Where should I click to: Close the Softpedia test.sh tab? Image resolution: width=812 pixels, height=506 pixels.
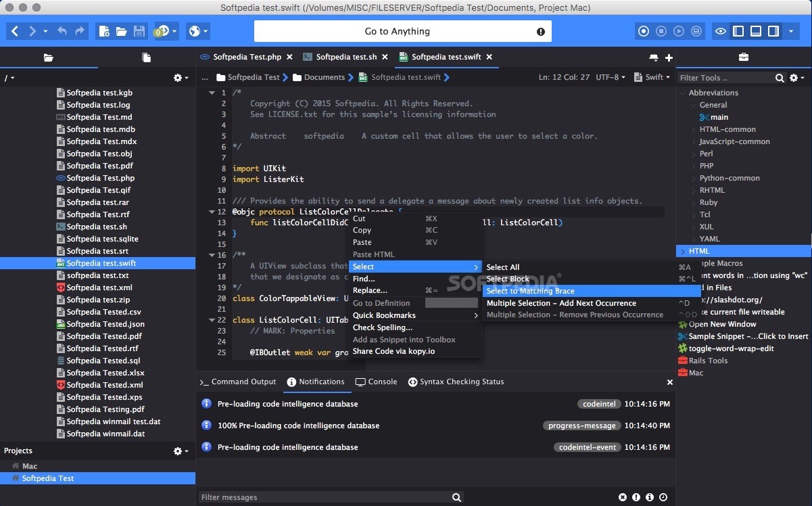pyautogui.click(x=385, y=57)
